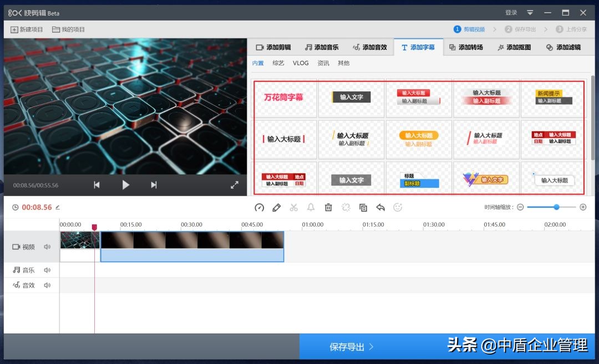Image resolution: width=599 pixels, height=364 pixels.
Task: Mute the 音乐 music track
Action: click(48, 270)
